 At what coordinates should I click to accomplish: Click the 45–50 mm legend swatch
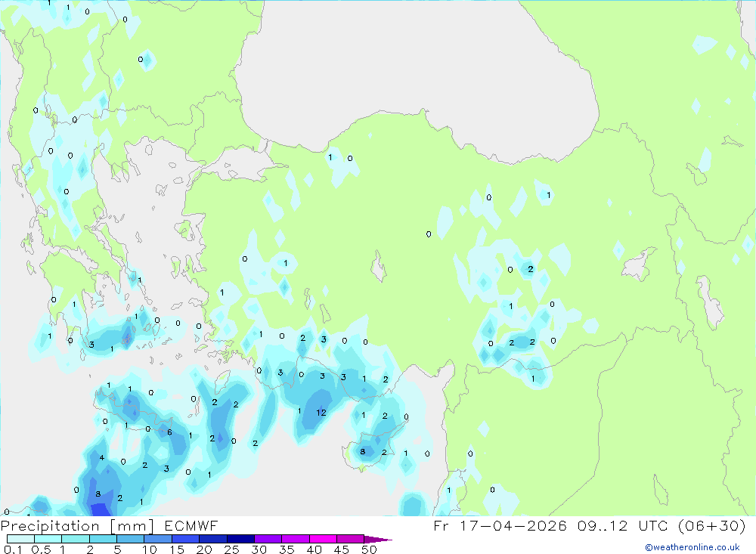click(x=351, y=539)
